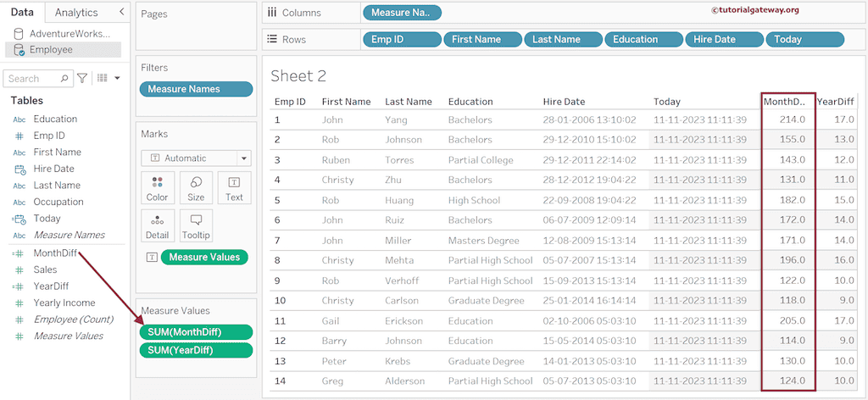Click the number icon beside the Emp ID field
This screenshot has height=400, width=868.
coord(19,136)
